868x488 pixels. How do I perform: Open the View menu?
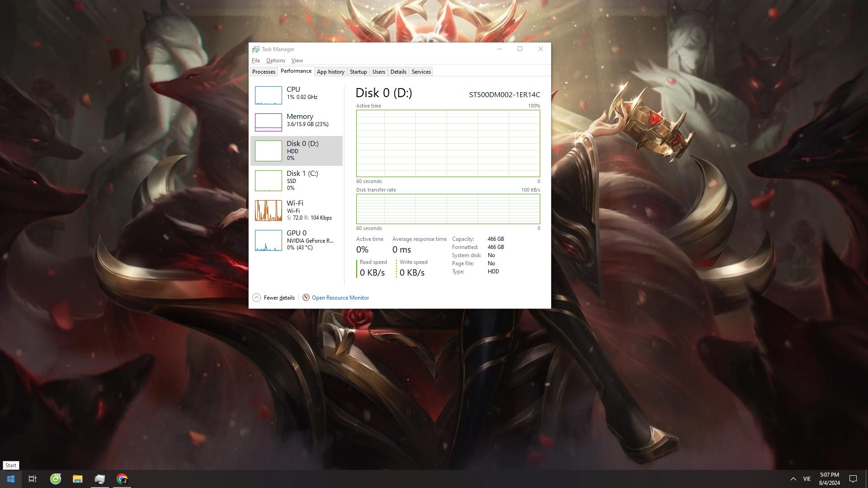(297, 61)
